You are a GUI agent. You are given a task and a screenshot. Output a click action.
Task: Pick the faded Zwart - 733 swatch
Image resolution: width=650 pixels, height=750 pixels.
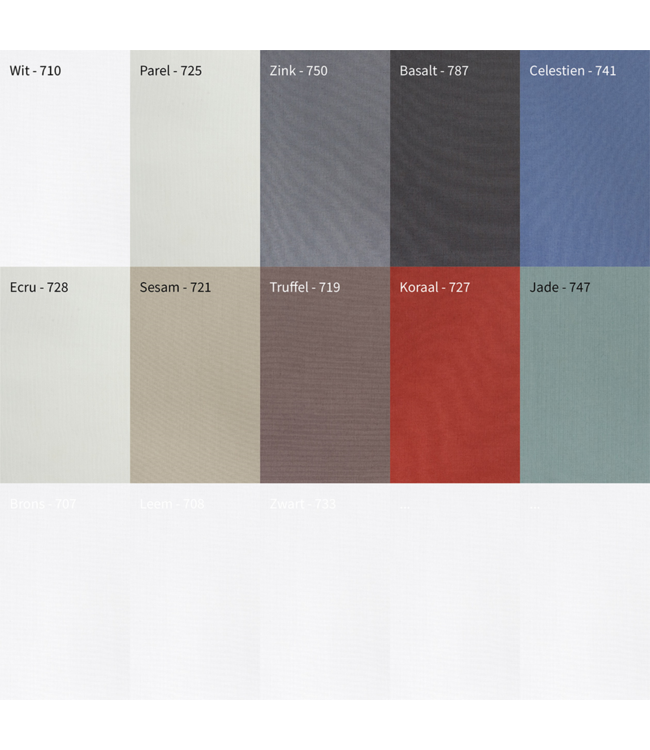[325, 600]
